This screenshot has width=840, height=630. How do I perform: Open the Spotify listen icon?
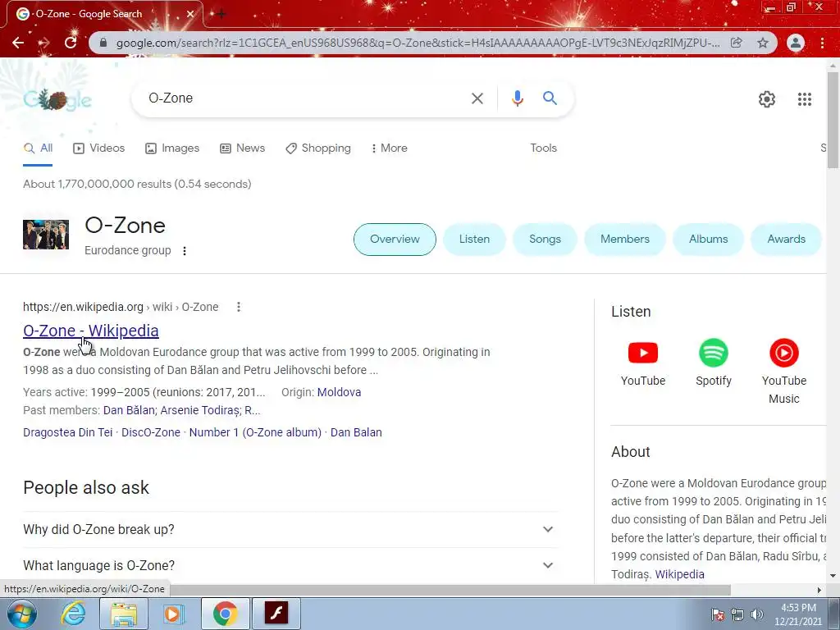pyautogui.click(x=713, y=353)
